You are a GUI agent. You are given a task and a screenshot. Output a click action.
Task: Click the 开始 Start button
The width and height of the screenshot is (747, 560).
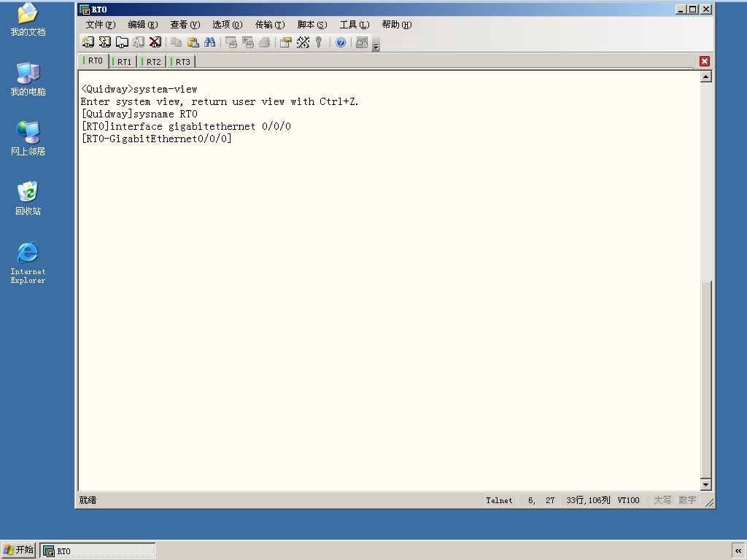point(18,550)
